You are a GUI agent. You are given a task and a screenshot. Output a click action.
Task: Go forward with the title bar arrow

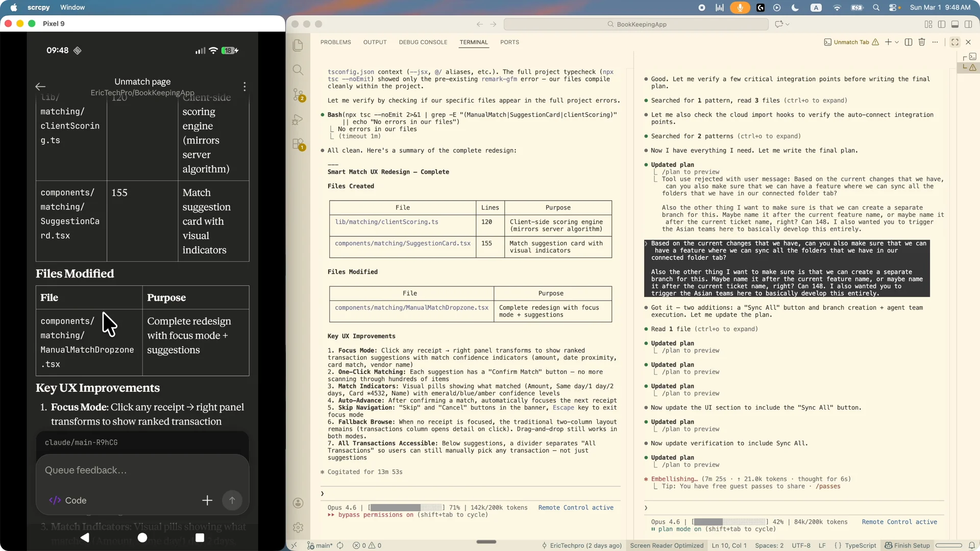point(493,24)
